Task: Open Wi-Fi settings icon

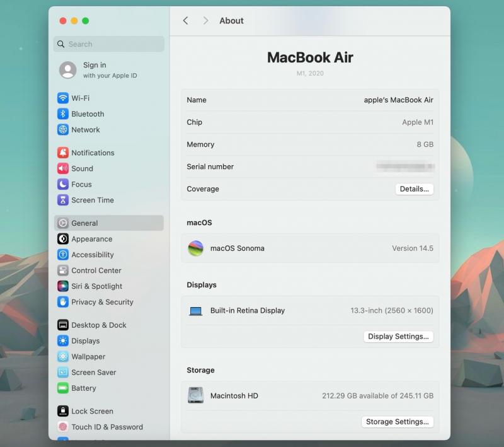Action: [63, 98]
